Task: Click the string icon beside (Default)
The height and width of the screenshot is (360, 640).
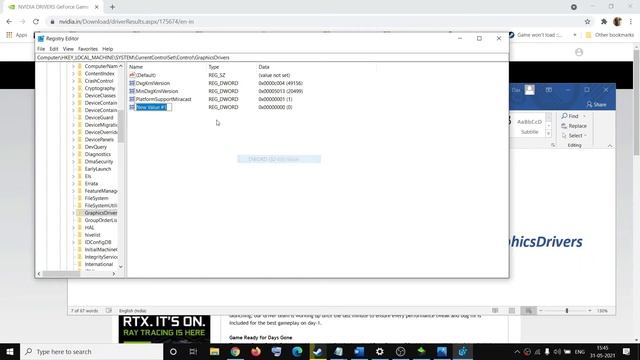Action: tap(132, 76)
